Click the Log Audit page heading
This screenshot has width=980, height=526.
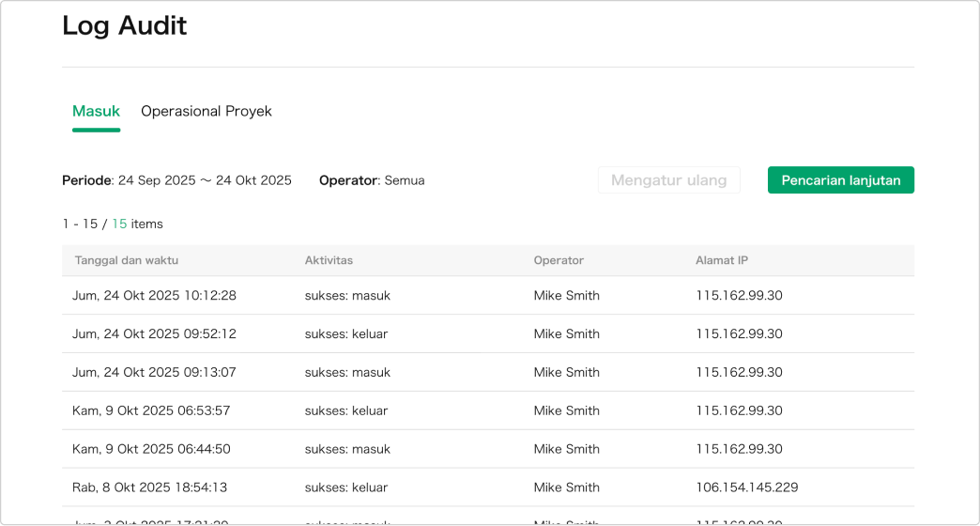click(125, 25)
